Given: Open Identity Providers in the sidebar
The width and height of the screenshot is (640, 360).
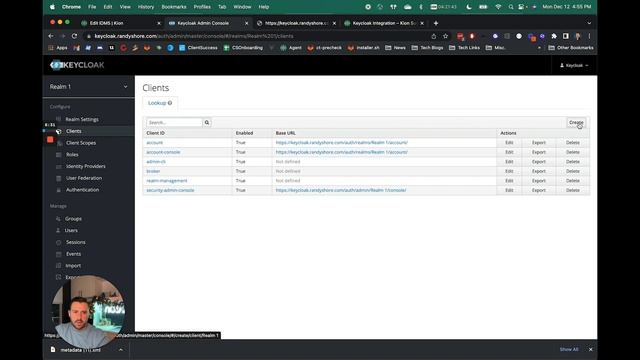Looking at the screenshot, I should (x=86, y=166).
